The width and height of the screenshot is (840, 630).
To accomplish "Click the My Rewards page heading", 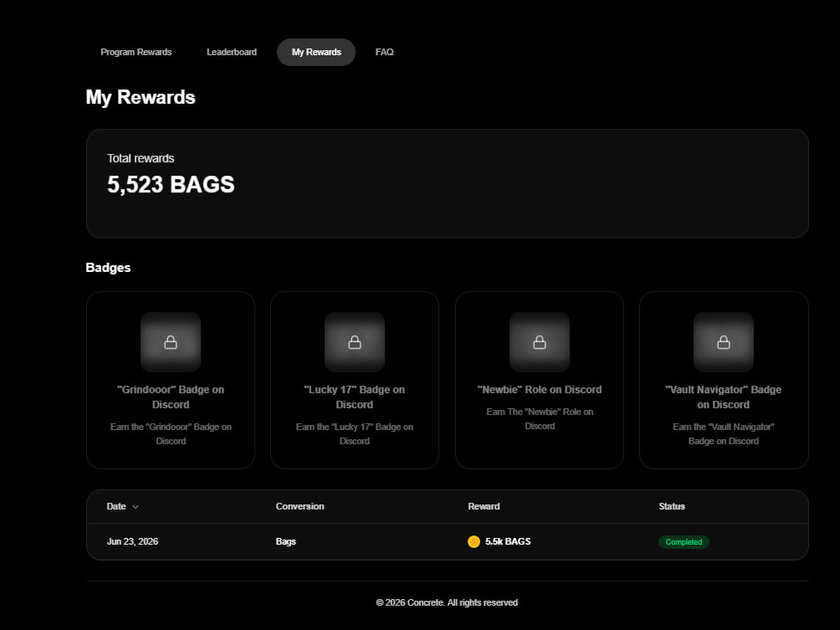I will [141, 98].
